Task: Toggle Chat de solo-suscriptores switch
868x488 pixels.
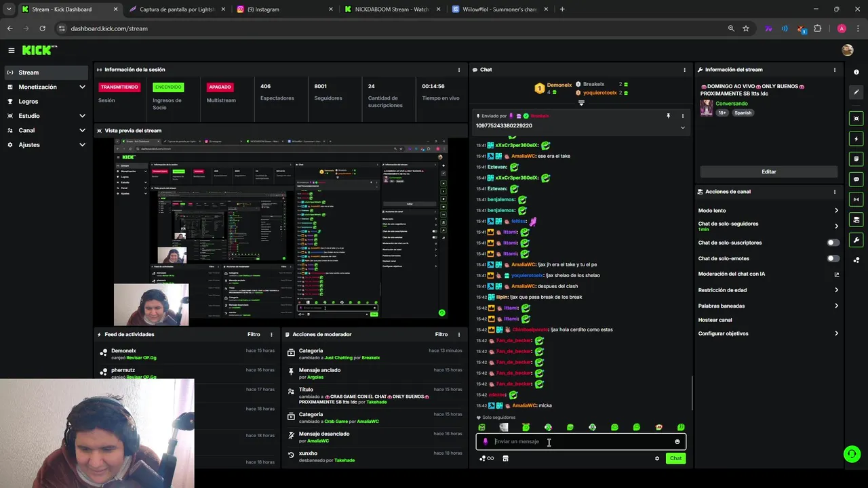Action: (833, 243)
